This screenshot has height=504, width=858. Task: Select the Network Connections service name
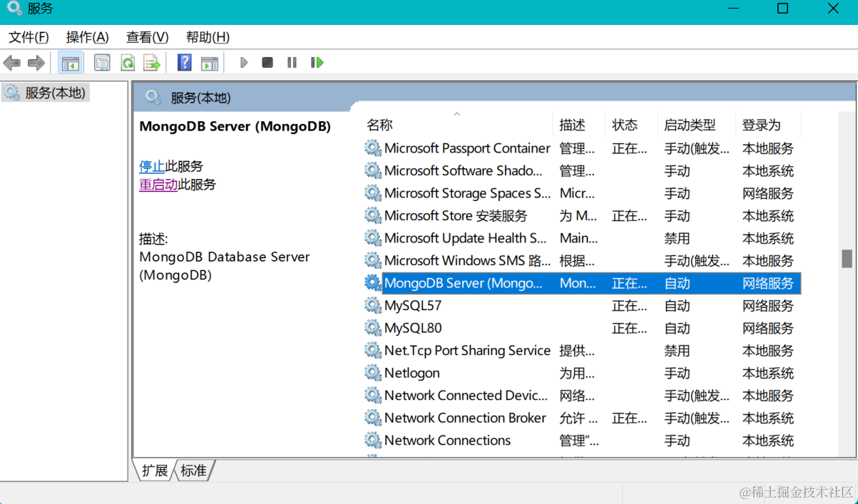click(x=448, y=440)
